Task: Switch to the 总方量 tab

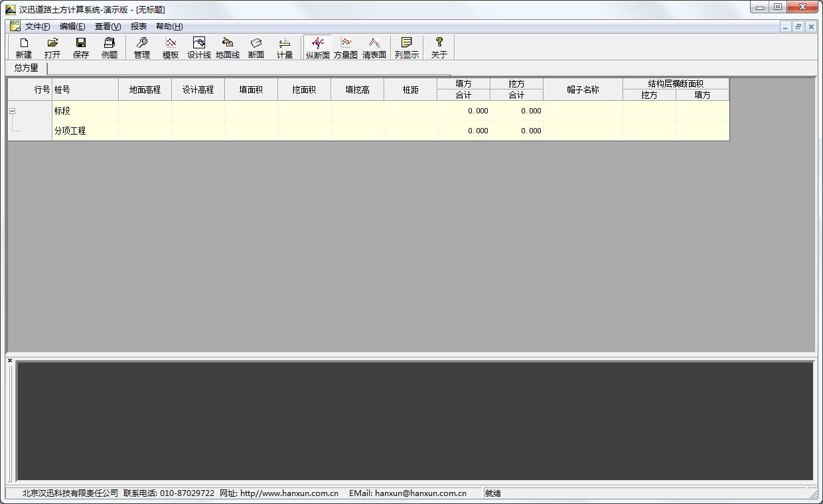Action: [27, 68]
